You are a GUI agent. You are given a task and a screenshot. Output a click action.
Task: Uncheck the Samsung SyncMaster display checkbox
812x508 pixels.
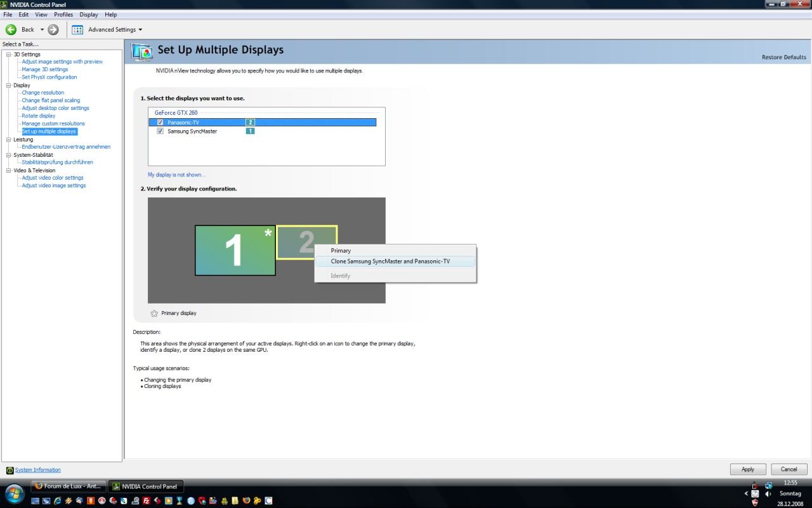pyautogui.click(x=160, y=131)
